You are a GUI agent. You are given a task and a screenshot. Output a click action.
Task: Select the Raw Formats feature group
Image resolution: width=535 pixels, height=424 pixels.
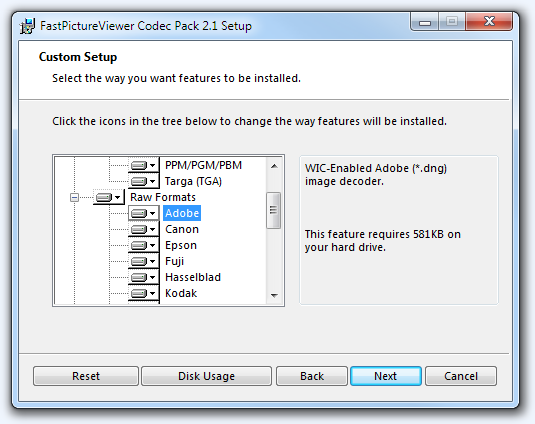(x=163, y=197)
